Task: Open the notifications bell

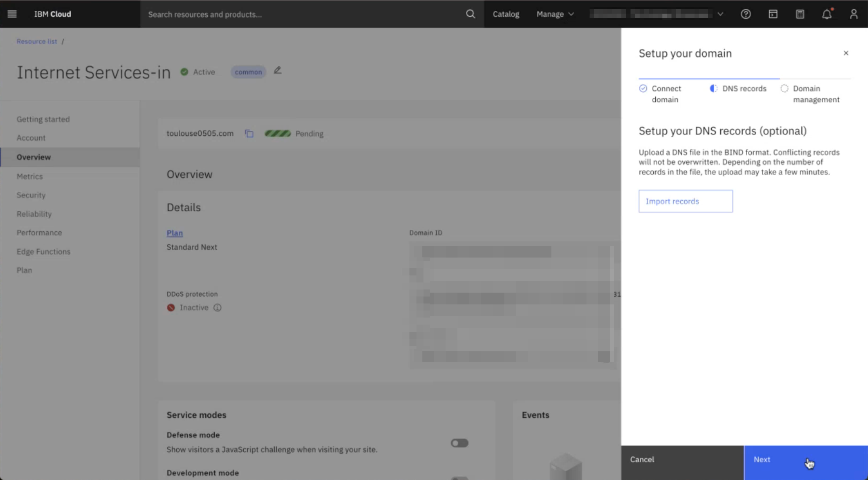Action: pos(827,14)
